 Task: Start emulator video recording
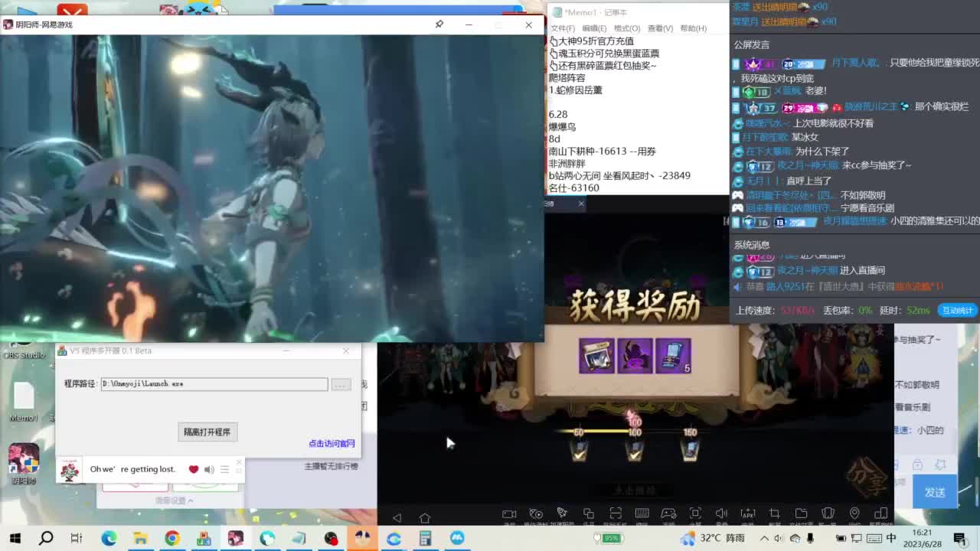tap(509, 514)
